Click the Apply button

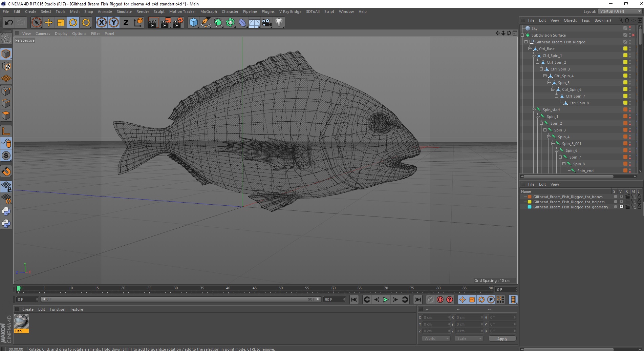point(502,338)
